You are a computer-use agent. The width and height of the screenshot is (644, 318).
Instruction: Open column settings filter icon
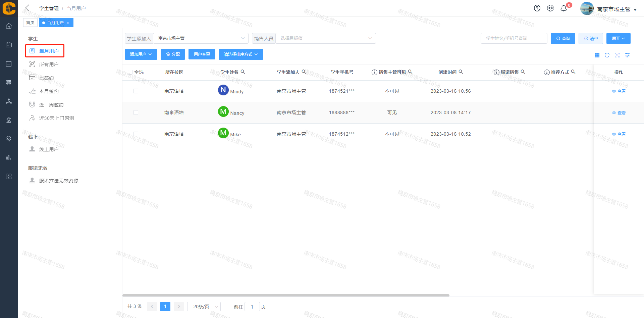coord(627,55)
